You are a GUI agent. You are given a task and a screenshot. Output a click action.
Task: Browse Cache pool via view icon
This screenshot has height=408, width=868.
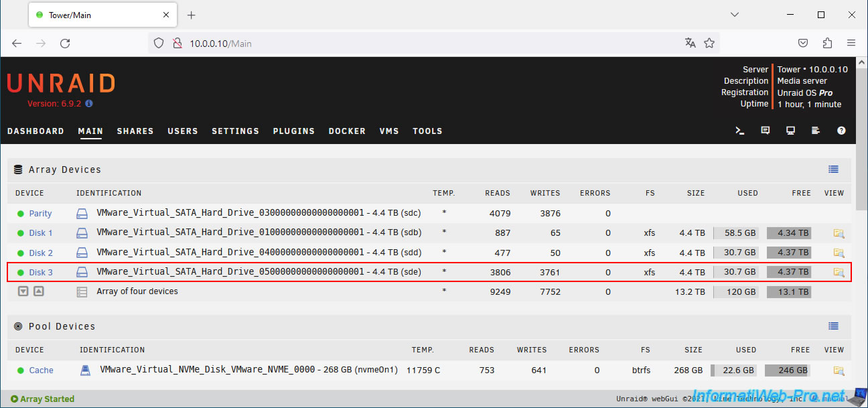pyautogui.click(x=839, y=370)
